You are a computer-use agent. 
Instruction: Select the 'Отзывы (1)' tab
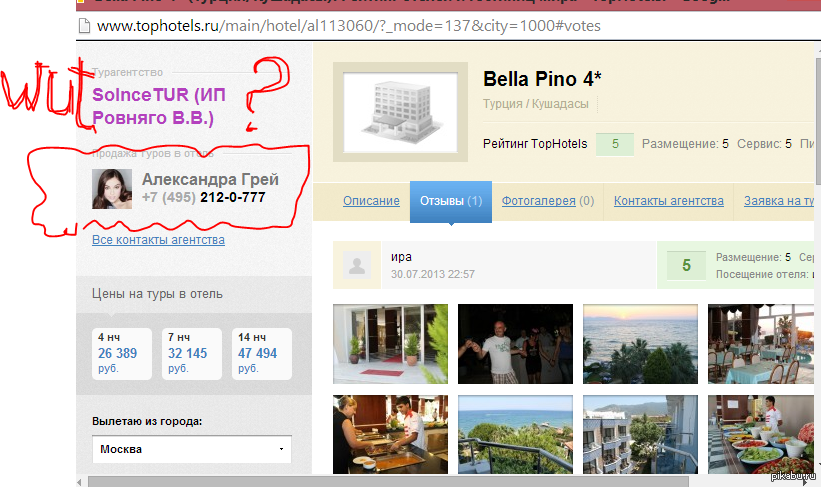pyautogui.click(x=451, y=201)
